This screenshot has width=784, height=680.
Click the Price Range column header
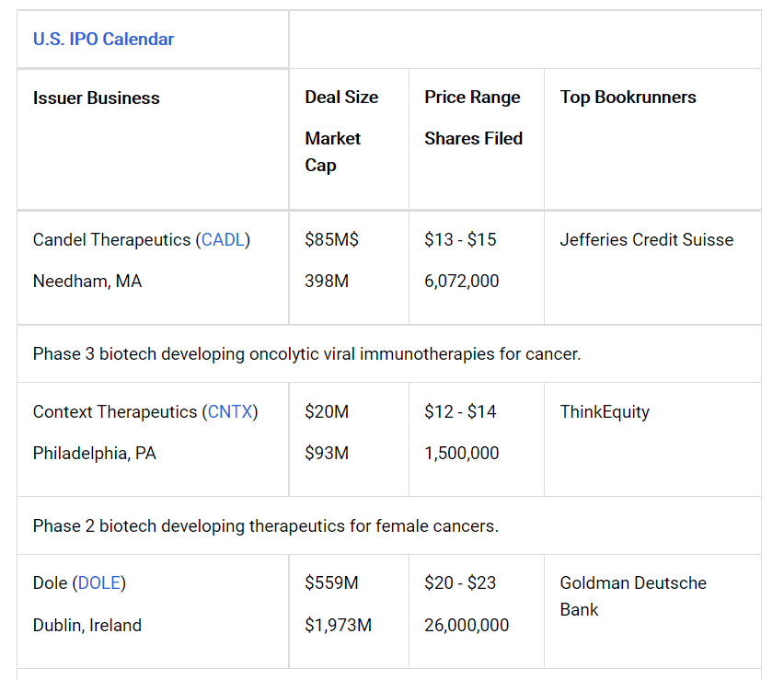472,97
